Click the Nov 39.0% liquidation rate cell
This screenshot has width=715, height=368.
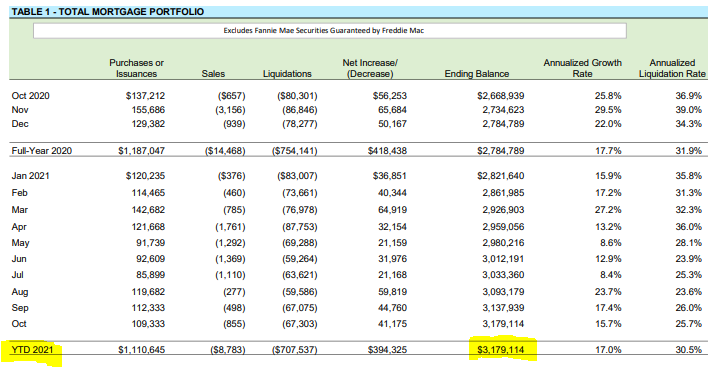point(689,110)
